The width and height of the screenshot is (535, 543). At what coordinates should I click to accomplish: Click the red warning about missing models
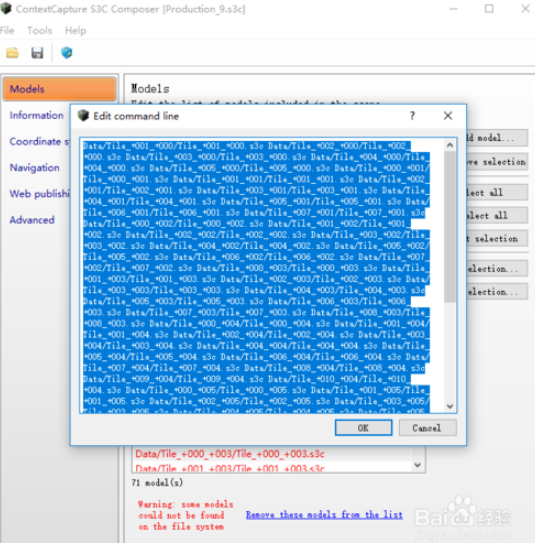pos(186,515)
